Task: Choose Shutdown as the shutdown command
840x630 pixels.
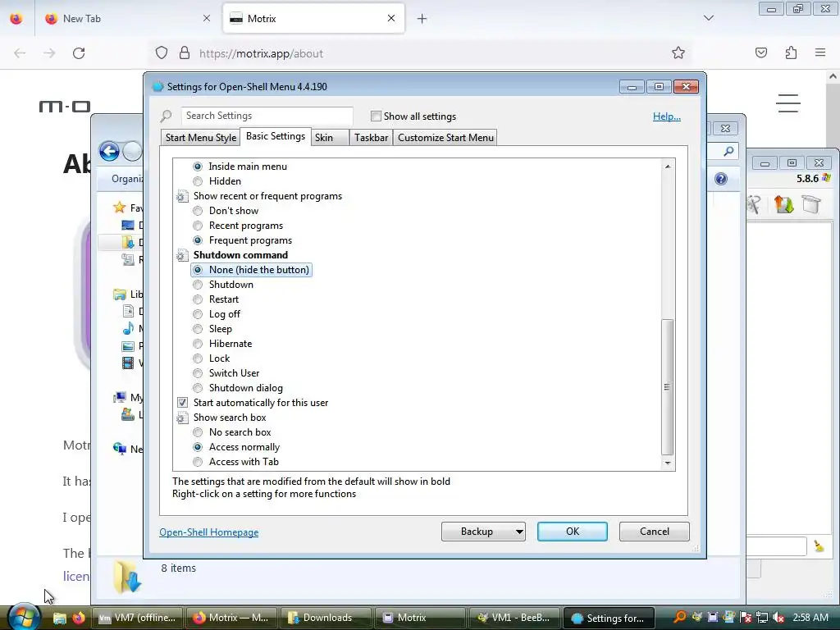Action: 198,285
